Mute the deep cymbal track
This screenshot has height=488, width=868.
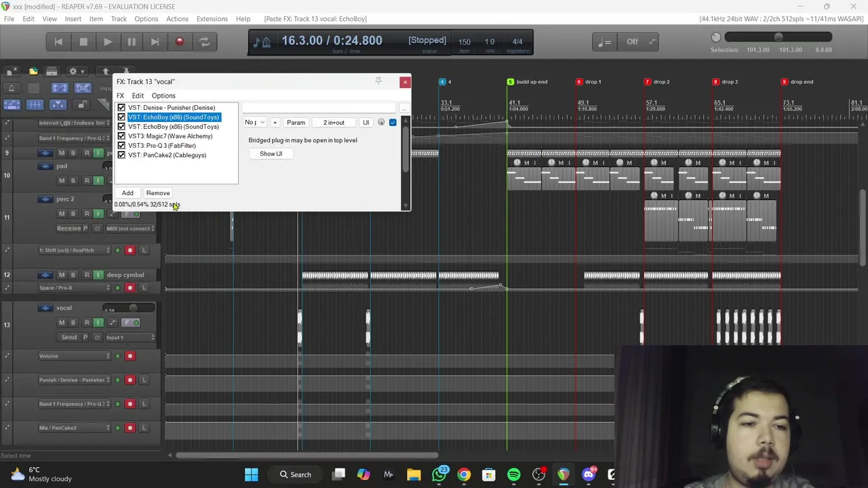pos(62,275)
